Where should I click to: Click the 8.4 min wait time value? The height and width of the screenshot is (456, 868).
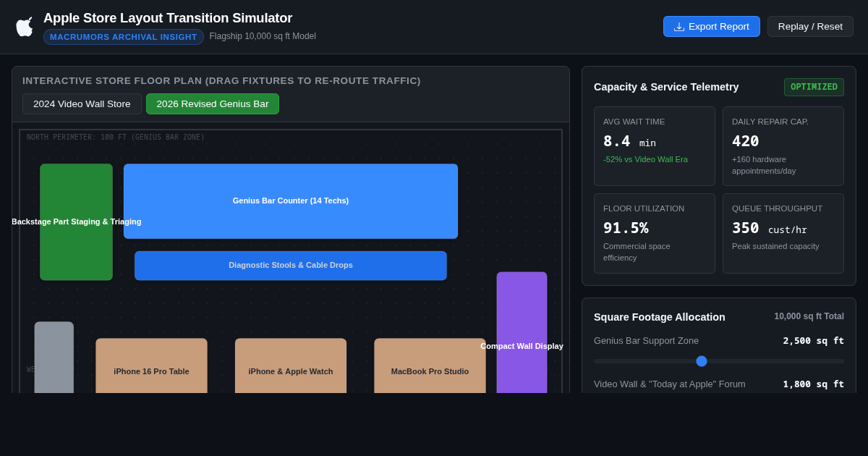point(629,141)
